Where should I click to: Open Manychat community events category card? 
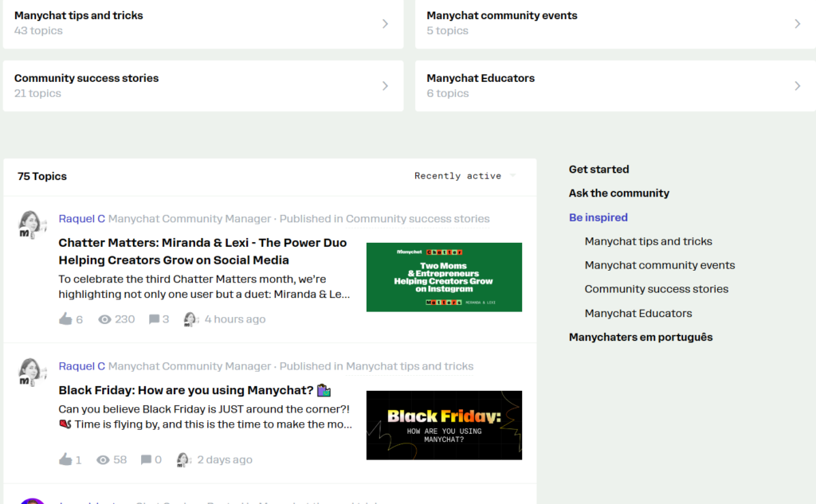click(615, 23)
